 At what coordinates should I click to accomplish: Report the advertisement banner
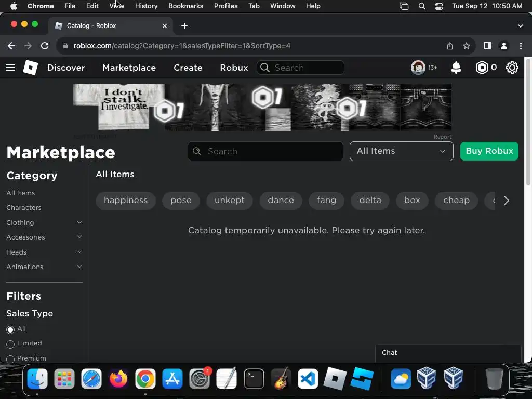click(443, 137)
